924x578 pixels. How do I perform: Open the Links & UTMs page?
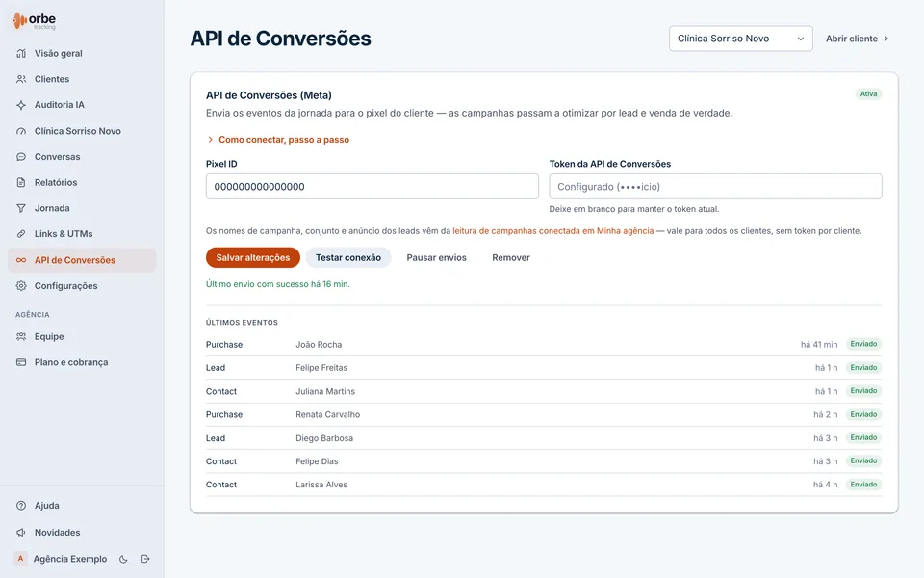coord(82,233)
